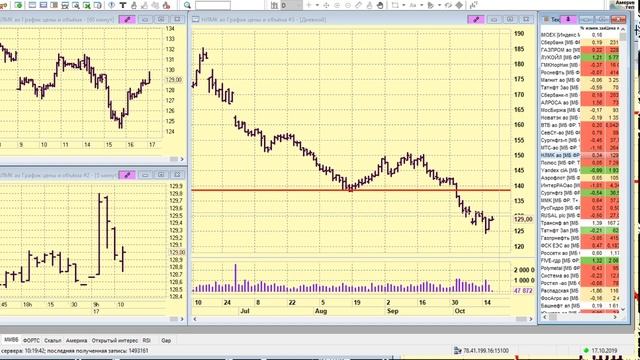Click the search input box in toolbar

(213, 5)
